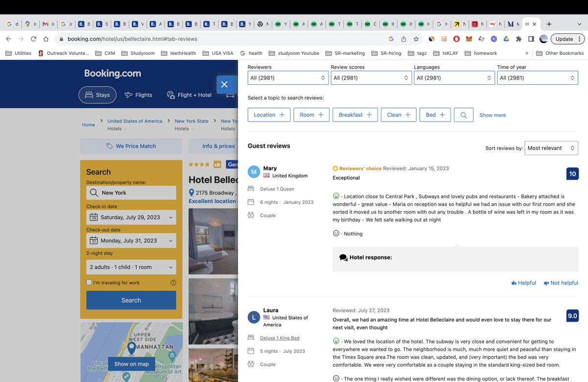This screenshot has height=382, width=588.
Task: Click the hotel bedroom photo thumbnail
Action: coord(213,241)
